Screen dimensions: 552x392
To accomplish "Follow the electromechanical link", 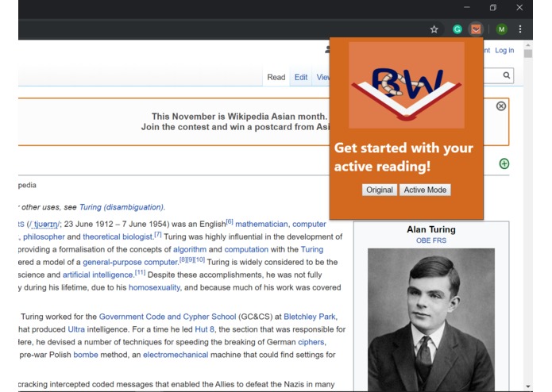I will point(176,355).
